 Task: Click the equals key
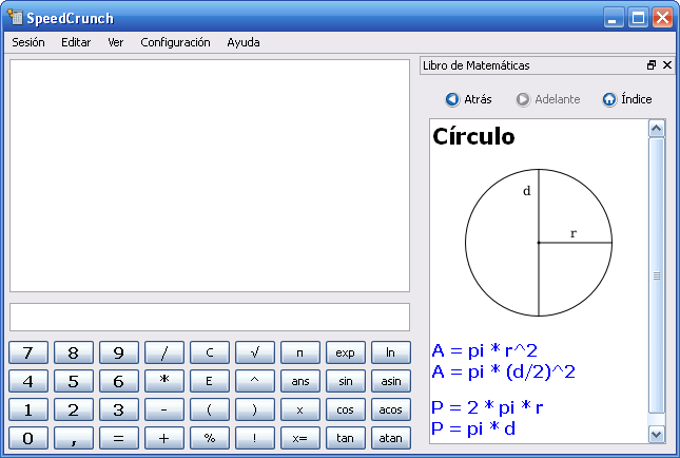point(119,438)
